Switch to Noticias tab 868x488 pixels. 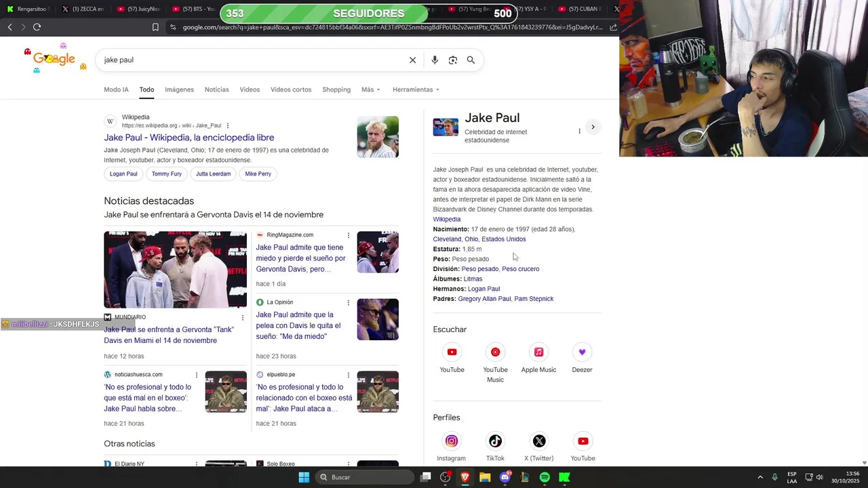click(x=217, y=89)
